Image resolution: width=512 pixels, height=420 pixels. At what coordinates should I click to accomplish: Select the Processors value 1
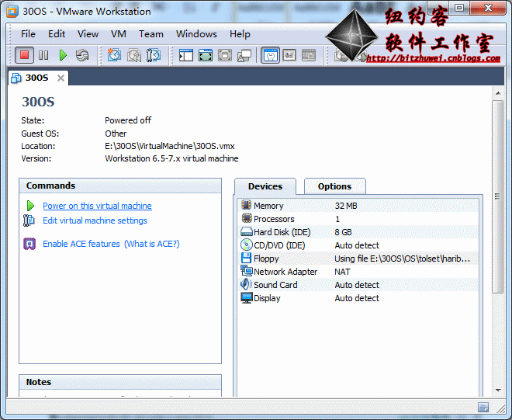click(x=337, y=219)
